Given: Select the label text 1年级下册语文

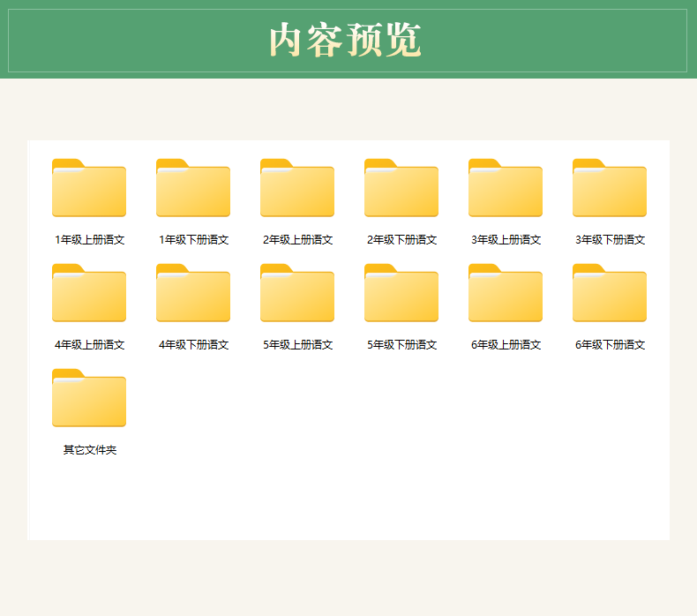Looking at the screenshot, I should click(193, 240).
